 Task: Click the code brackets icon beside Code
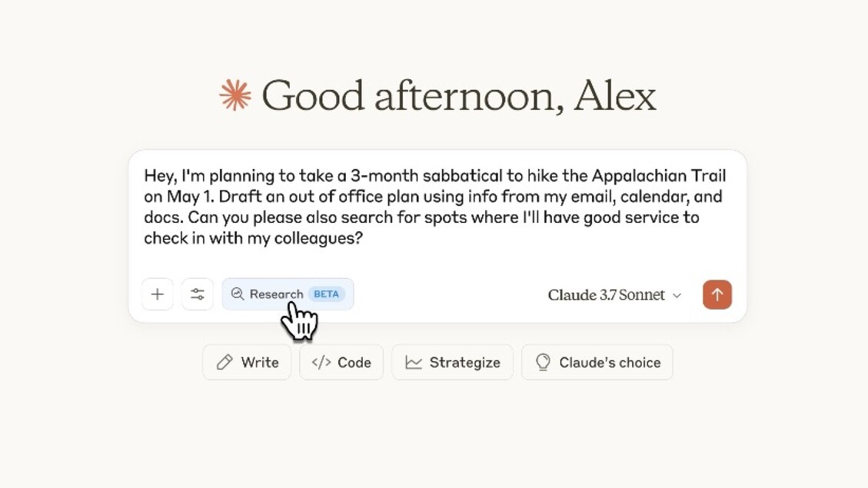(322, 362)
